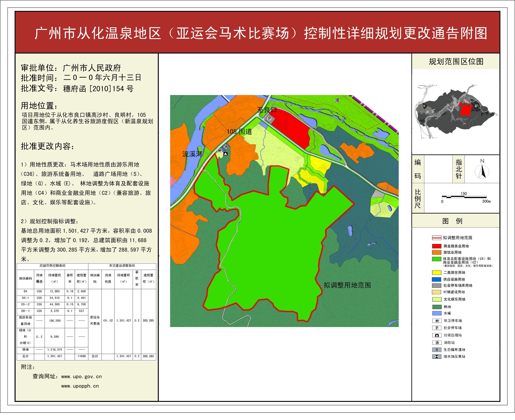The width and height of the screenshot is (515, 420).
Task: Click the water booster pump station legend icon
Action: (437, 357)
